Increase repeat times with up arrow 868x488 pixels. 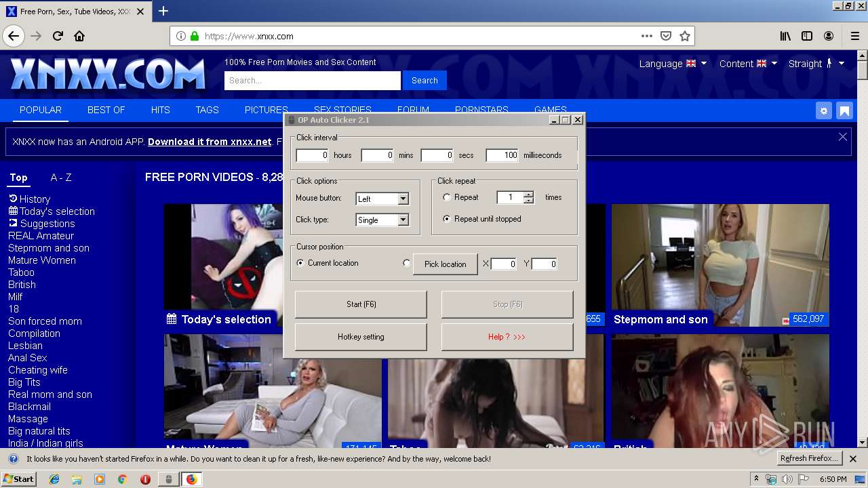(x=529, y=194)
